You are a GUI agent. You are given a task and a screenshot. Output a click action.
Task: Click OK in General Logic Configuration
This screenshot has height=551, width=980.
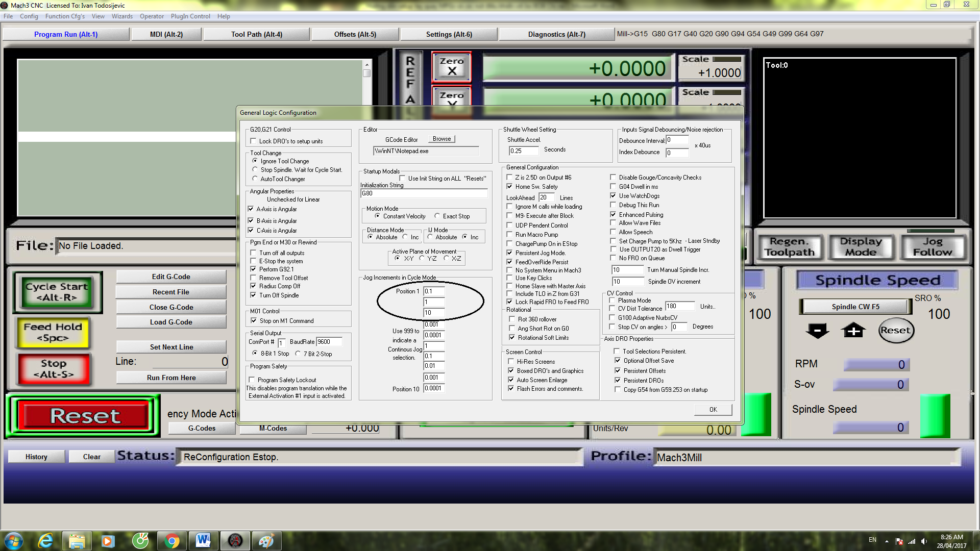click(x=713, y=409)
